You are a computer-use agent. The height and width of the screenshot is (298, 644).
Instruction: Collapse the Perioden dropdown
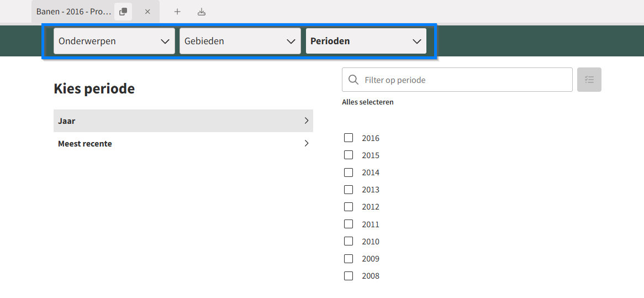pos(366,41)
